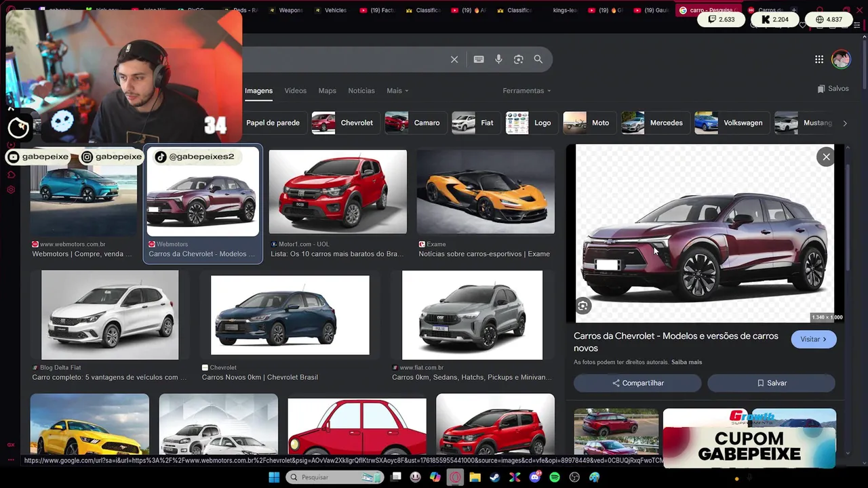
Task: Filter by the Papel de parede chip
Action: 273,123
